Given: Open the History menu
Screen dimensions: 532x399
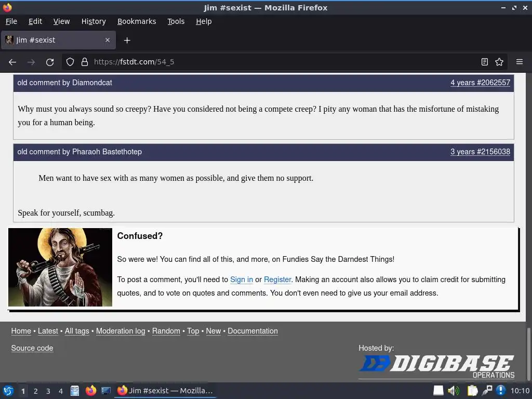Looking at the screenshot, I should coord(94,21).
